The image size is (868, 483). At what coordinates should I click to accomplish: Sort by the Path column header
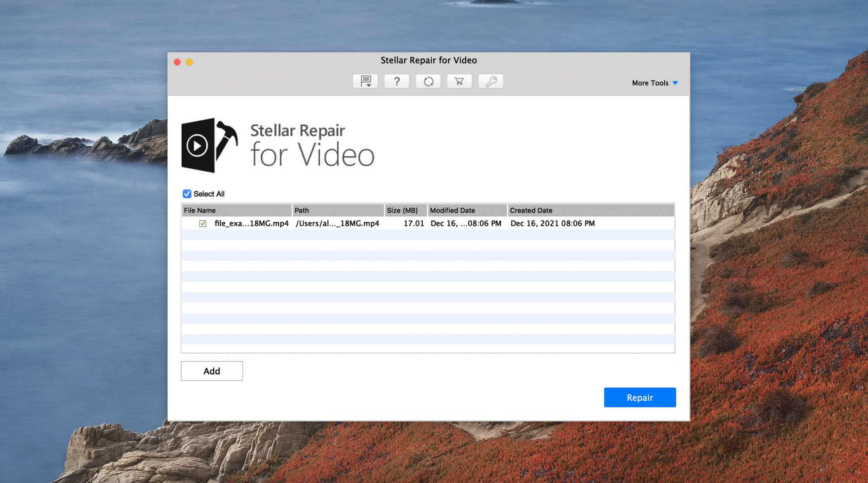coord(338,210)
